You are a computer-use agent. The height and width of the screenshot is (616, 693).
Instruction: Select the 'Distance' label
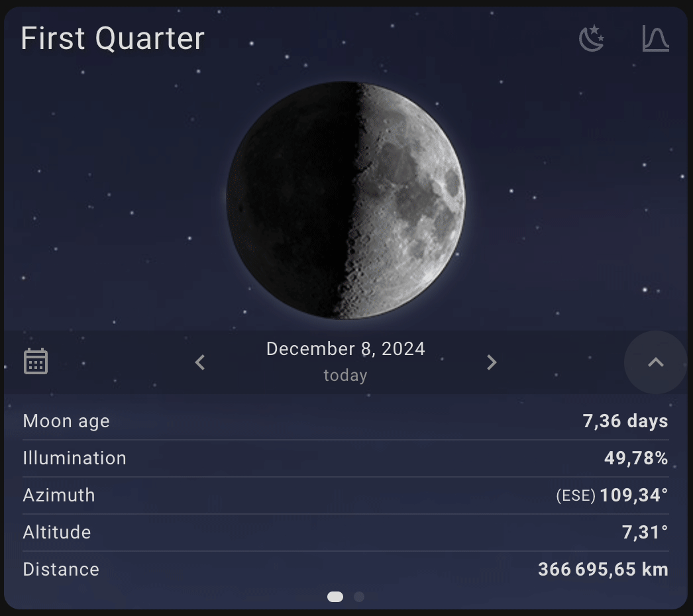click(61, 570)
